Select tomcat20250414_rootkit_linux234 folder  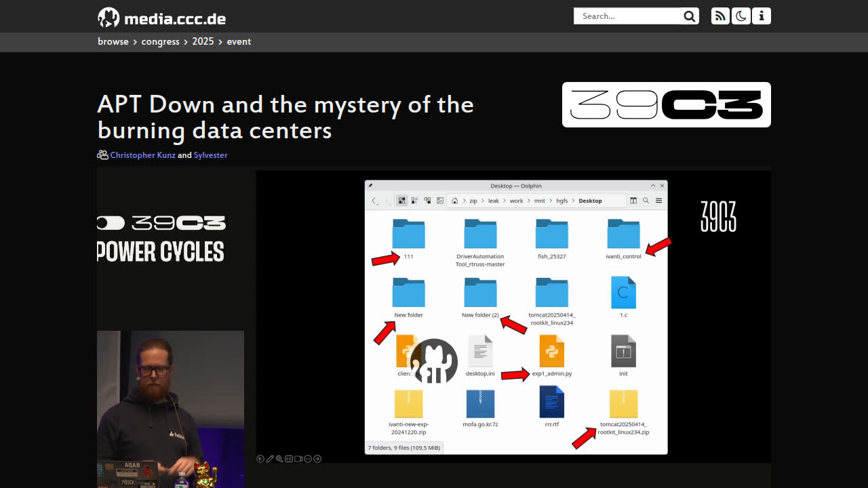click(551, 302)
